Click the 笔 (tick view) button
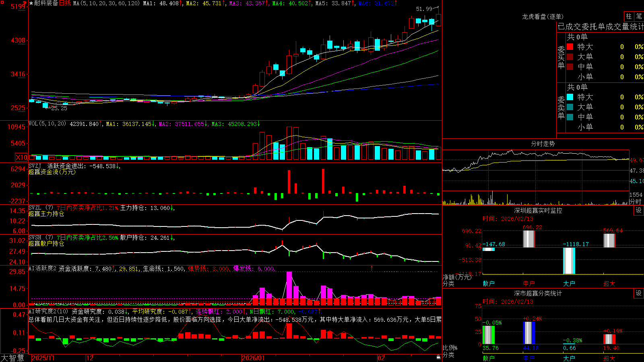This screenshot has width=644, height=362. click(639, 16)
